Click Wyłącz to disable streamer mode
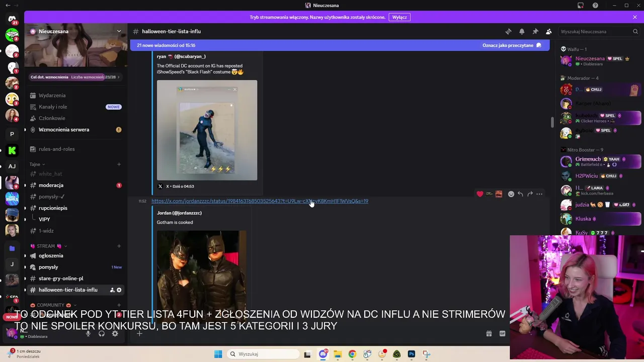 (399, 17)
